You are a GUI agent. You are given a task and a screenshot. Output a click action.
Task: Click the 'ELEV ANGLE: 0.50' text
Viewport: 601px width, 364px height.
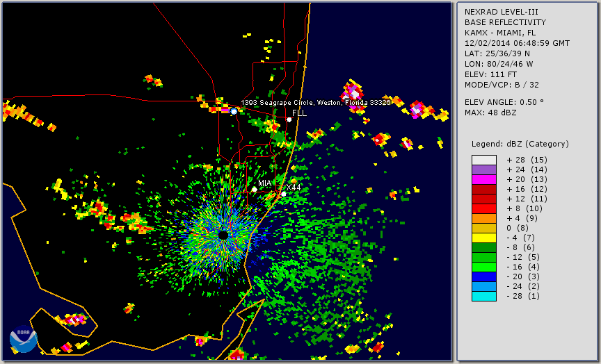click(x=504, y=102)
